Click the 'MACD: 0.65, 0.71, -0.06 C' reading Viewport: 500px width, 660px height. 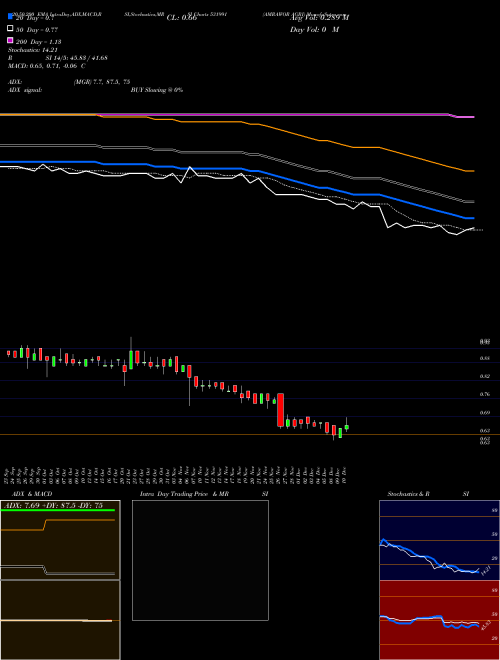tap(47, 66)
